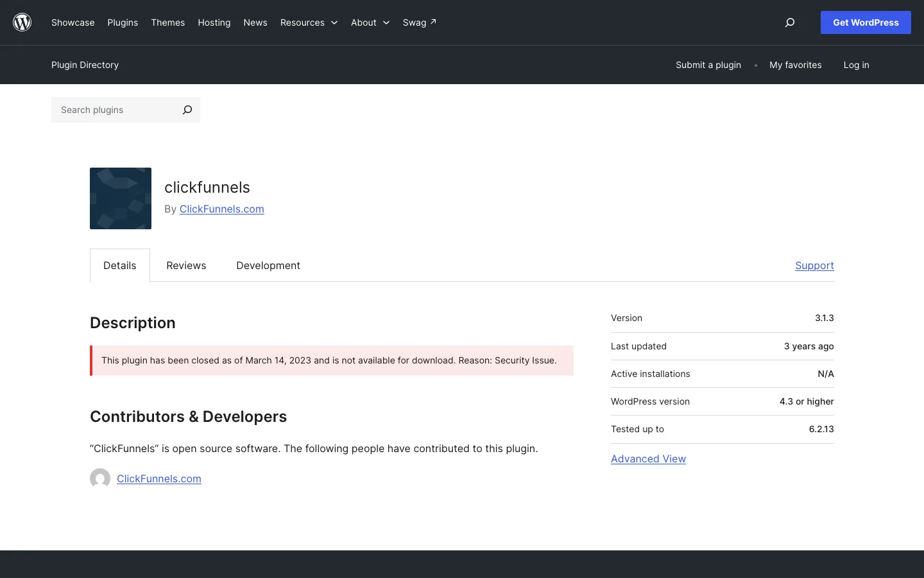Switch to the Reviews tab
The height and width of the screenshot is (578, 924).
pos(186,265)
